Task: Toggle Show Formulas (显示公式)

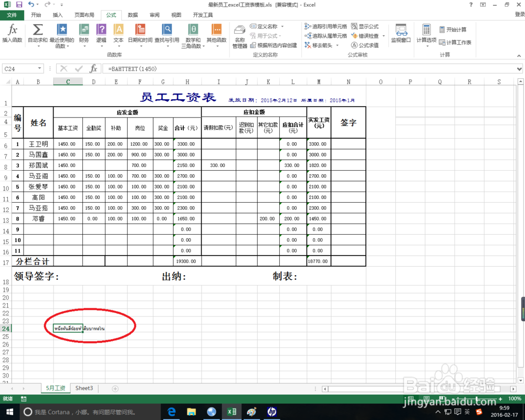Action: point(365,26)
